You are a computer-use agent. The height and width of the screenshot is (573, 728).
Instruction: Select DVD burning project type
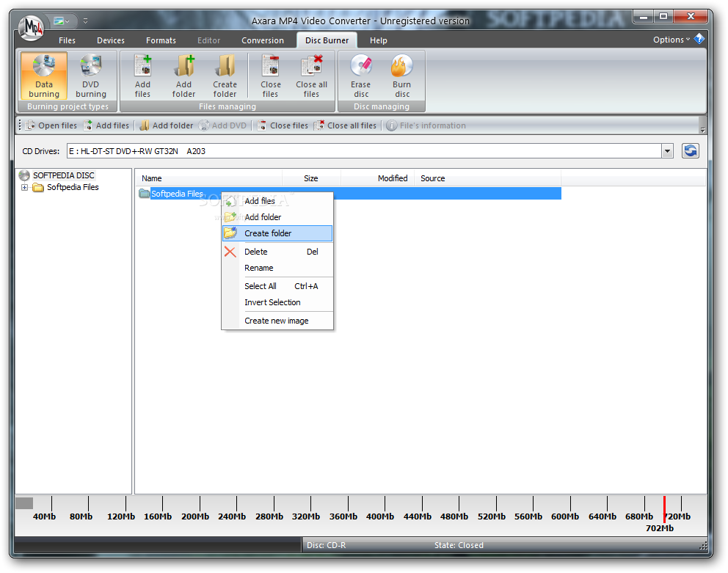click(91, 76)
